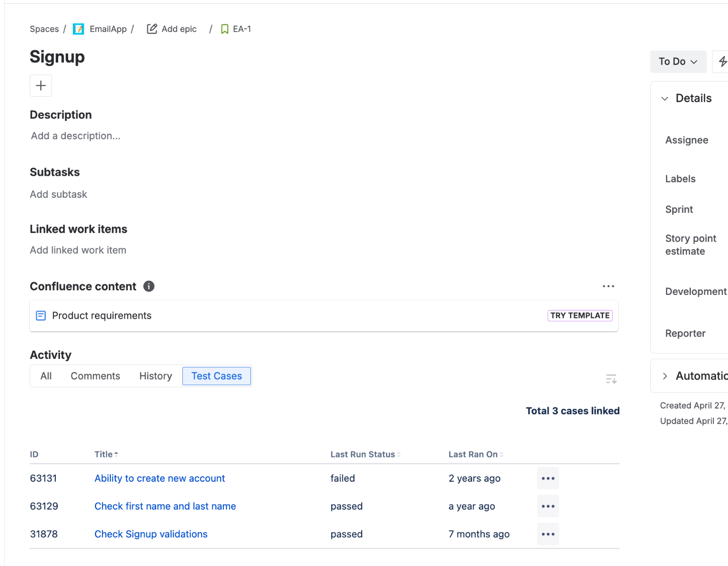Open actions menu for case 63131
This screenshot has height=566, width=728.
pos(548,479)
